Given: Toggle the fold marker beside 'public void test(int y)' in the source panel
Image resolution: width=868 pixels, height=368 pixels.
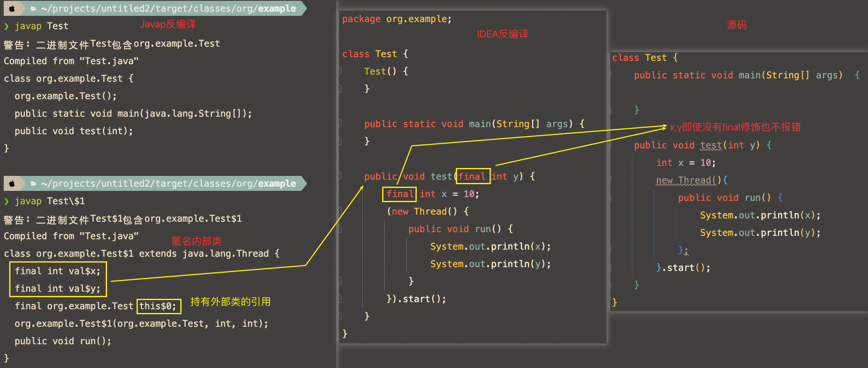Looking at the screenshot, I should click(x=610, y=145).
